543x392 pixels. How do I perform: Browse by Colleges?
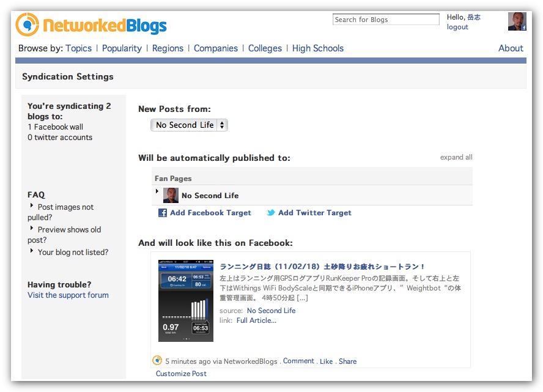(x=265, y=48)
